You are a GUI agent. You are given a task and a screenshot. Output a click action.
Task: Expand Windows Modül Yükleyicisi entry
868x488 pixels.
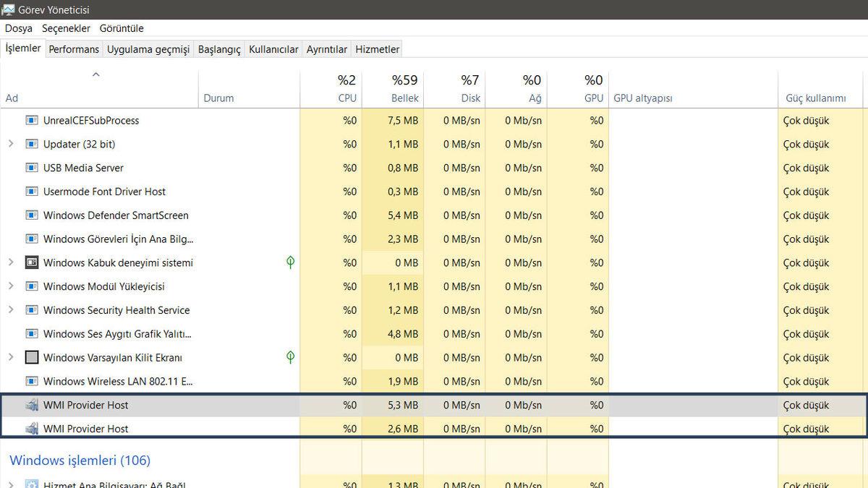click(11, 286)
